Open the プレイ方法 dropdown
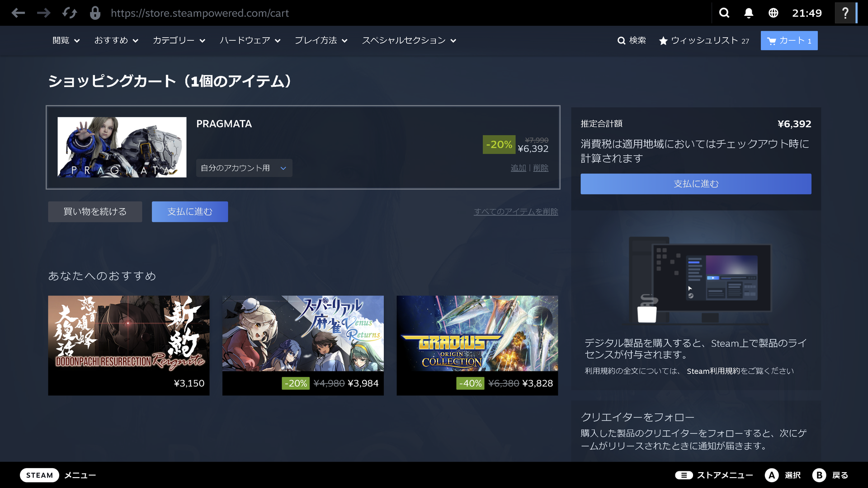868x488 pixels. (321, 41)
